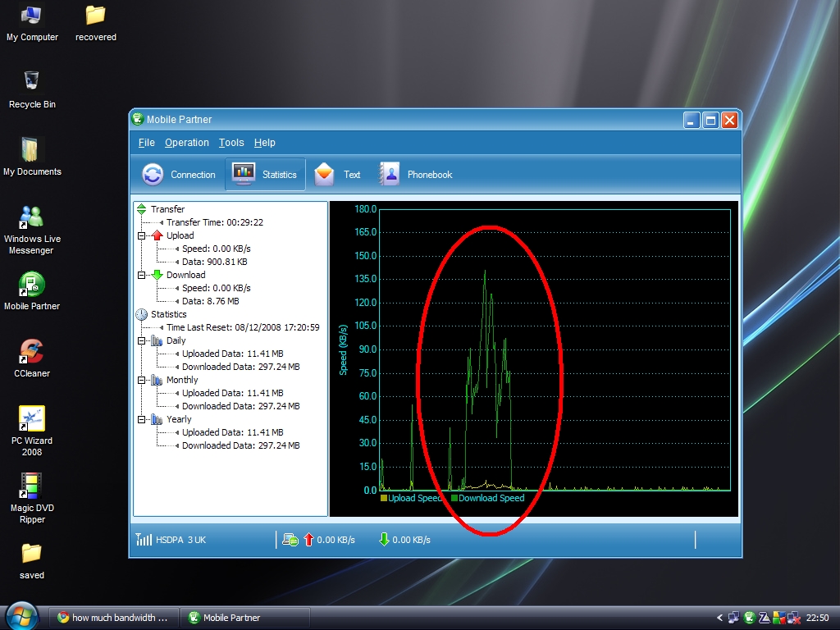Screen dimensions: 840x630
Task: Switch to 'how much bandwidth' Chrome taskbar button
Action: [x=113, y=618]
